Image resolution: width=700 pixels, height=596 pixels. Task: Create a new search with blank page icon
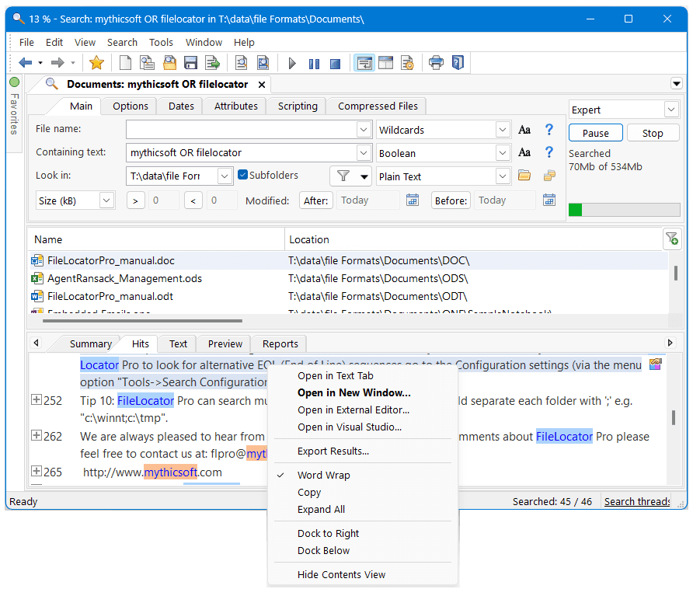[125, 62]
